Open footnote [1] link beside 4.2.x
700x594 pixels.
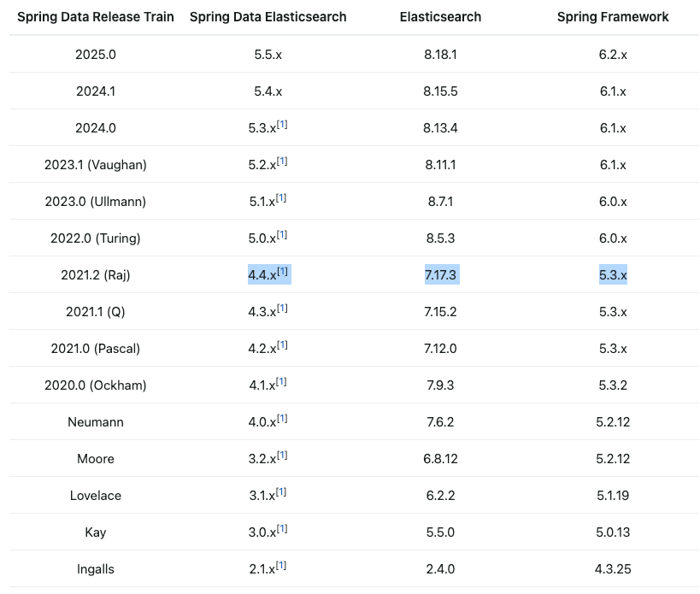282,345
